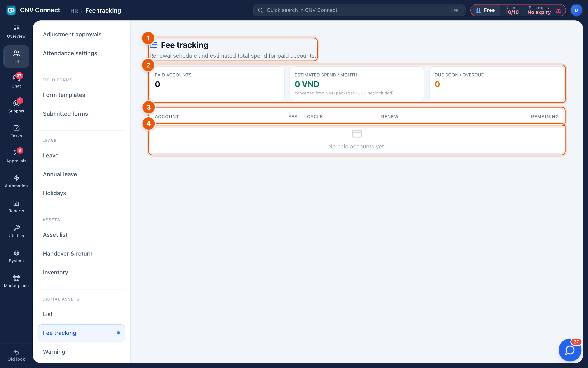Select the active Fee tracking sidebar item
Viewport: 588px width, 368px height.
pyautogui.click(x=81, y=333)
